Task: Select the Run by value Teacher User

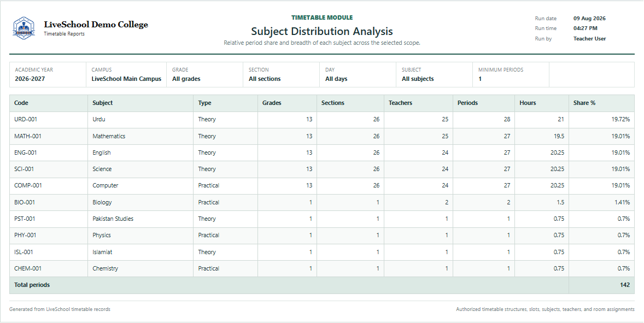Action: click(x=589, y=39)
